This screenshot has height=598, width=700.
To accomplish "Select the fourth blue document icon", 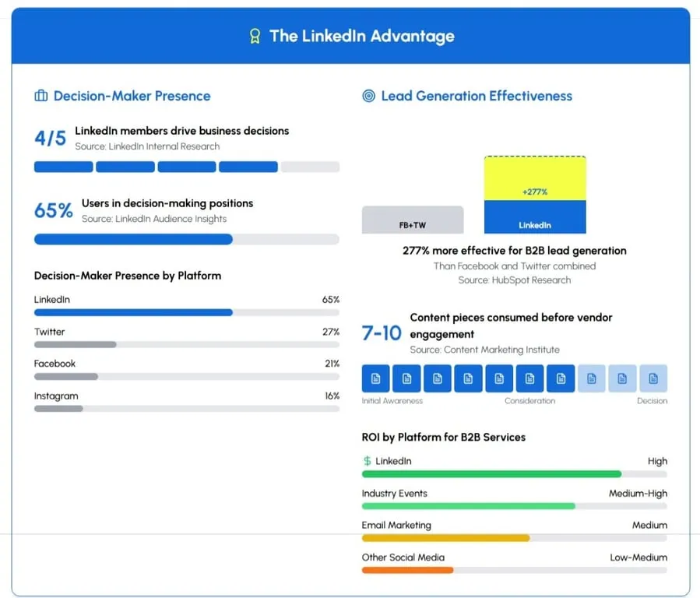I will [x=468, y=378].
